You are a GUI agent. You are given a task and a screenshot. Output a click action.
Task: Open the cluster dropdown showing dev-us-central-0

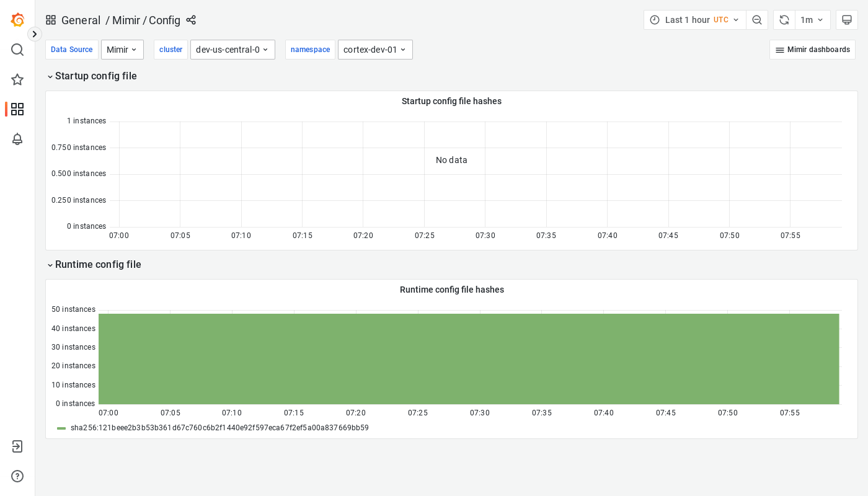(x=232, y=49)
